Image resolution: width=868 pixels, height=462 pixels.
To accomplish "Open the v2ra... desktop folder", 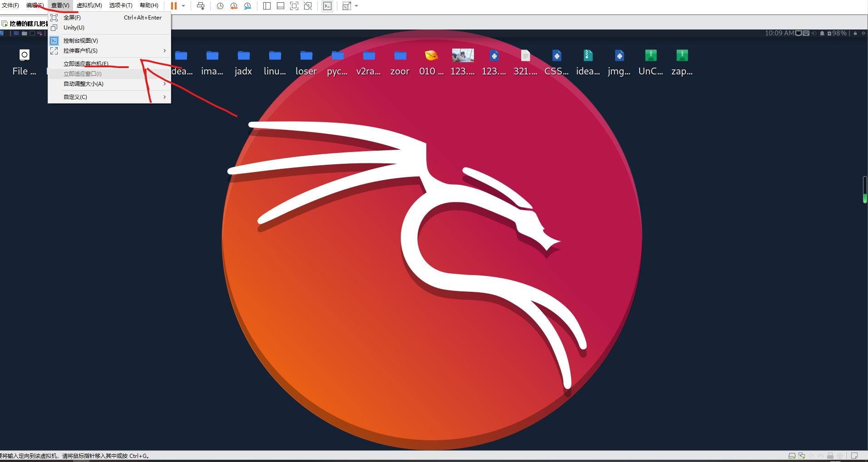I will [x=369, y=62].
